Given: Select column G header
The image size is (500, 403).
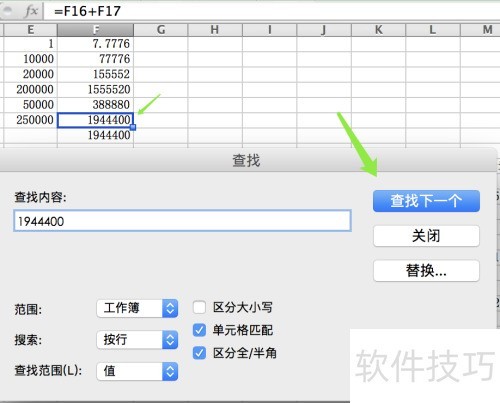Looking at the screenshot, I should pos(161,30).
